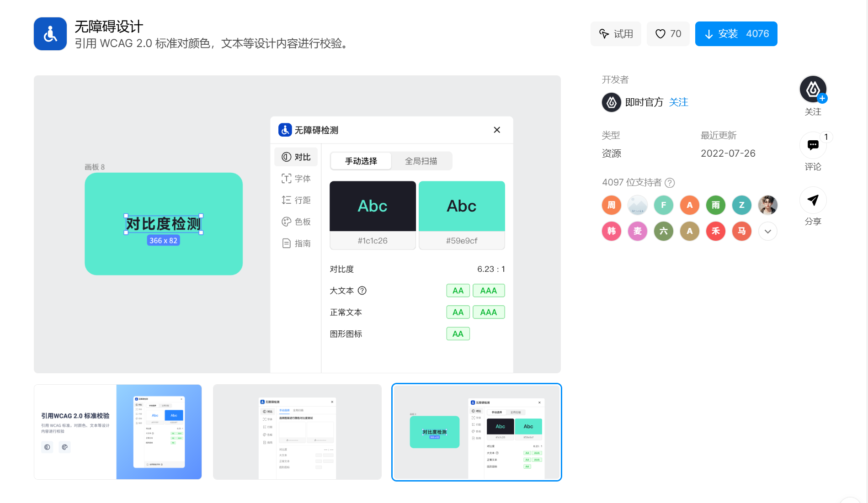Select the 色板 palette sidebar item
Image resolution: width=868 pixels, height=503 pixels.
(296, 222)
